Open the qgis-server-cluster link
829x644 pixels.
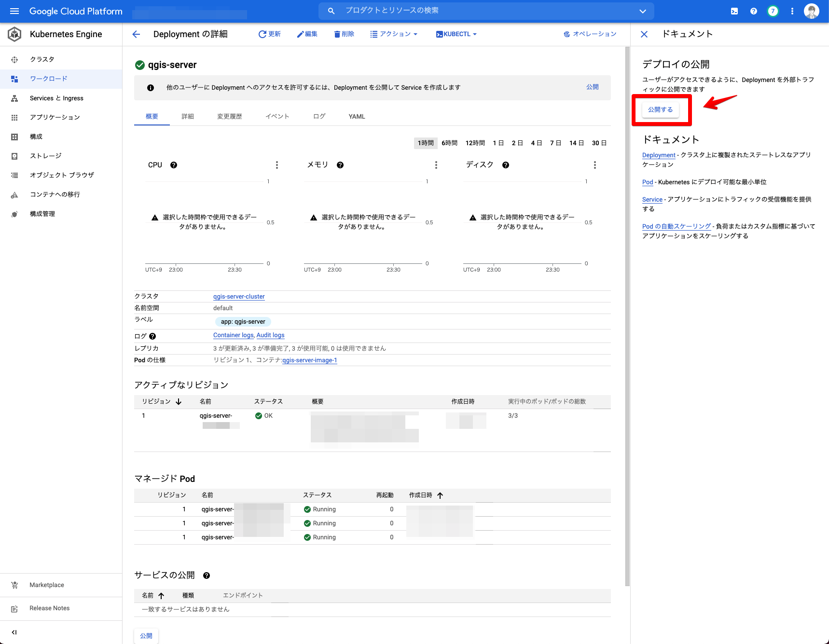pyautogui.click(x=239, y=297)
